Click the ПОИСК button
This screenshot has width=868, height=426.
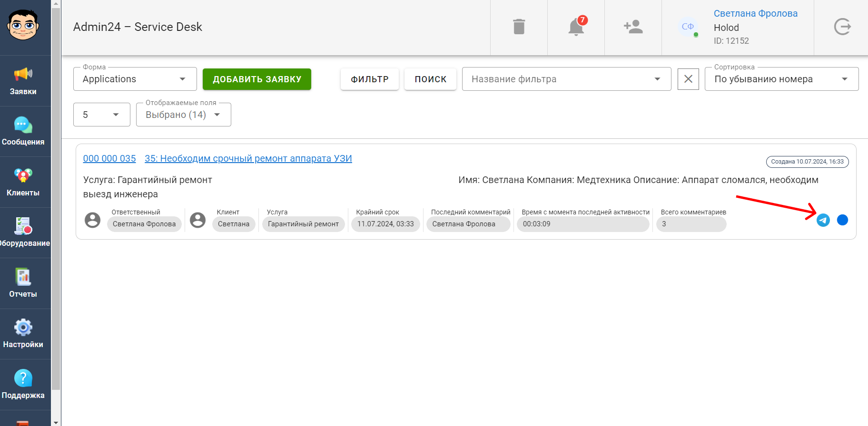431,79
